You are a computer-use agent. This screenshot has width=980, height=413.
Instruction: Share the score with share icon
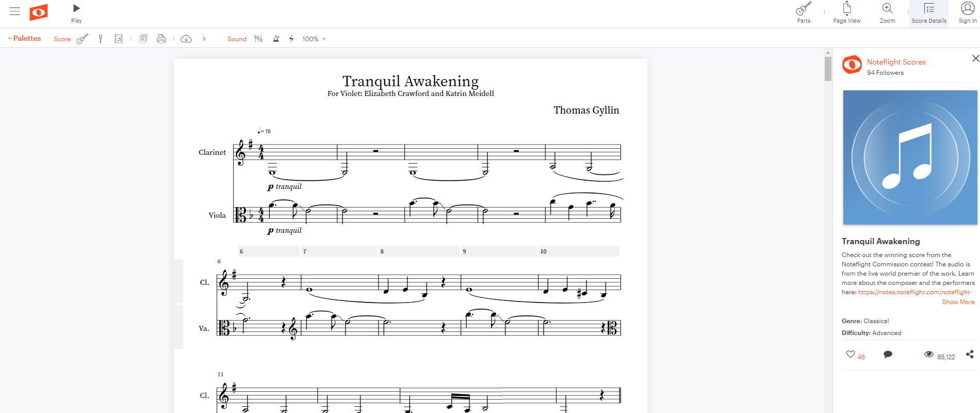pyautogui.click(x=970, y=354)
